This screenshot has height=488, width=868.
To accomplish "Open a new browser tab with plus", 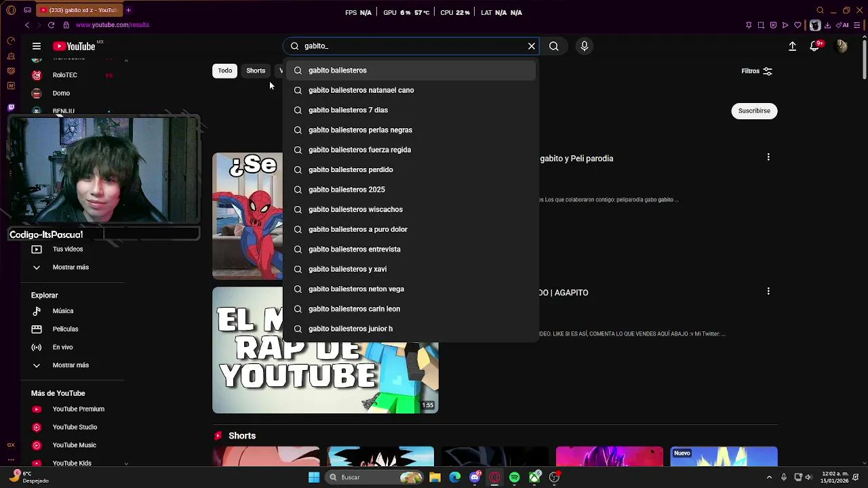I will tap(128, 10).
